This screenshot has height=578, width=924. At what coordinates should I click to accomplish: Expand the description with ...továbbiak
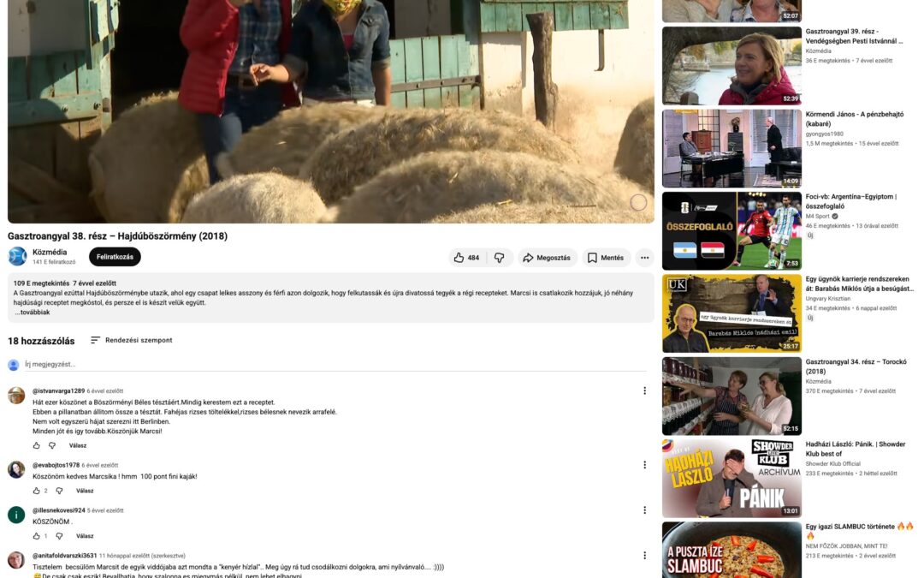pos(33,312)
